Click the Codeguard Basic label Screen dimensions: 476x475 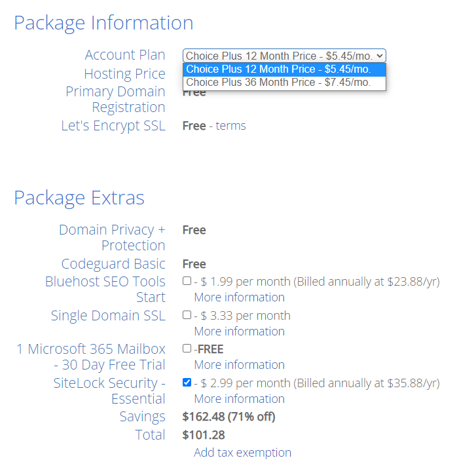[113, 264]
